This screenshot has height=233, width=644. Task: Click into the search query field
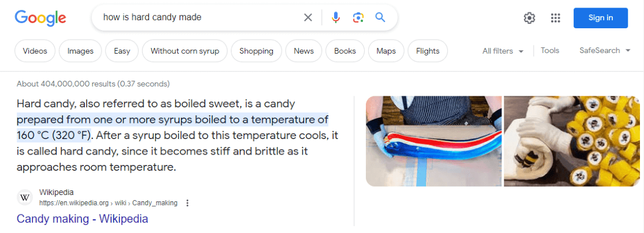196,18
